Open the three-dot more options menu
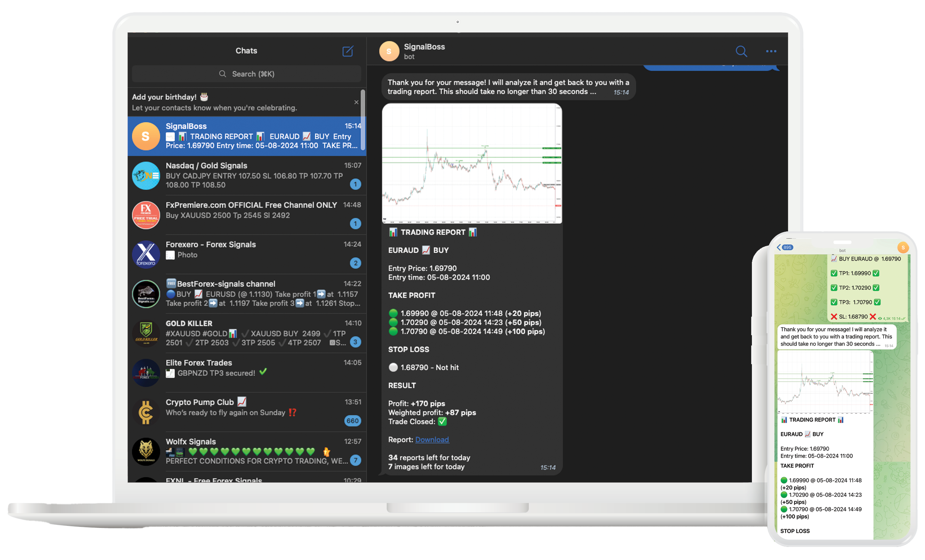Viewport: 925px width, 560px height. pyautogui.click(x=771, y=51)
